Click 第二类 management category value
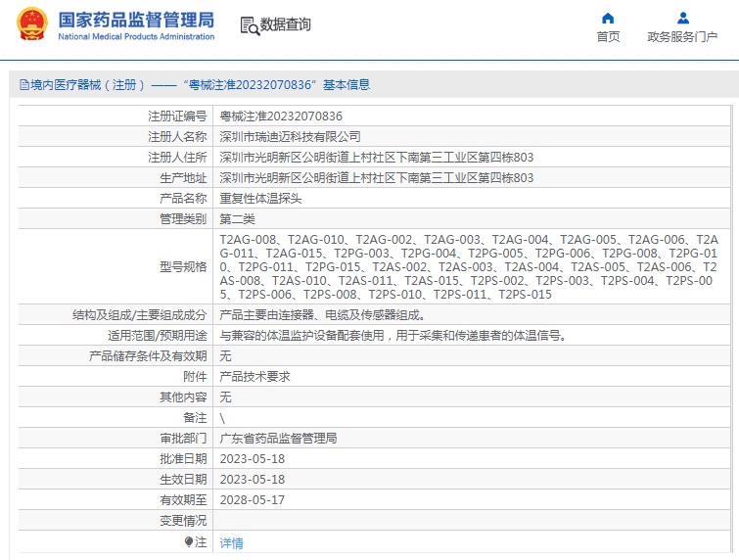Screen dimensions: 739x560 coord(238,219)
